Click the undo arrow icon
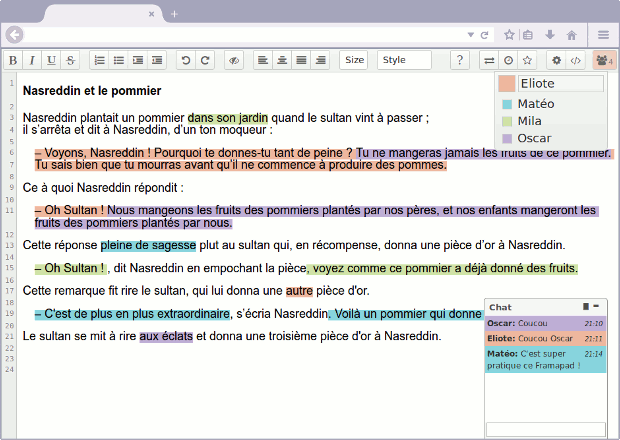 coord(186,60)
